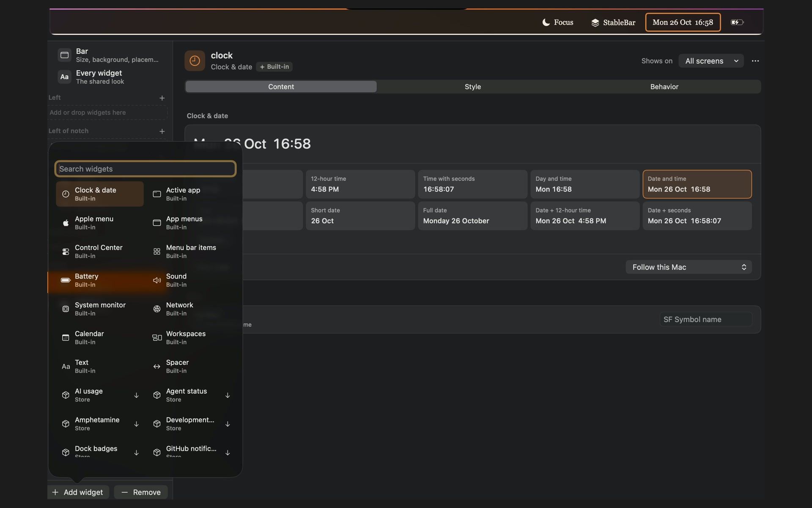Click the App menus widget icon
Viewport: 812px width, 508px height.
(156, 223)
